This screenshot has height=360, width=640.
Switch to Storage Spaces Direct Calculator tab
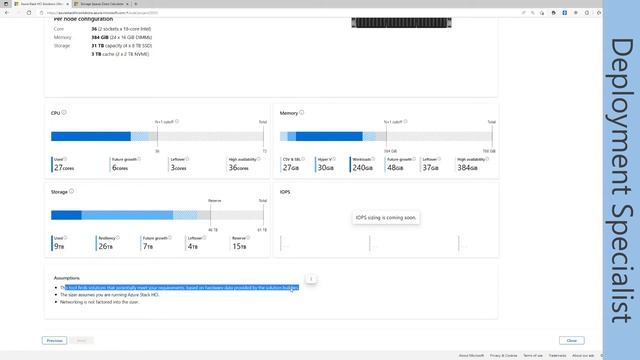pos(102,4)
